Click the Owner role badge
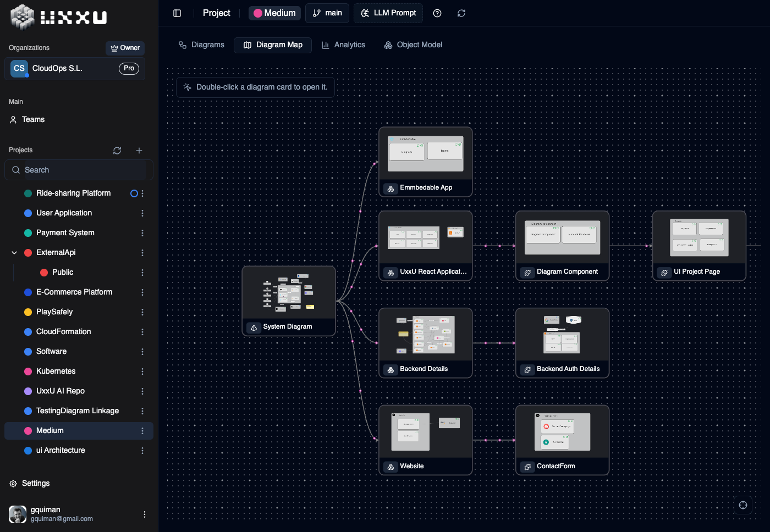This screenshot has width=770, height=532. [125, 48]
